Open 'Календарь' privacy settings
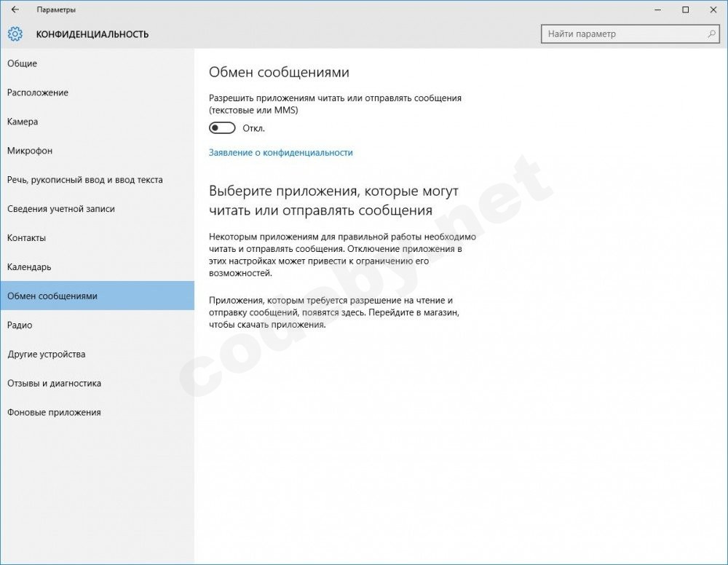 (97, 267)
